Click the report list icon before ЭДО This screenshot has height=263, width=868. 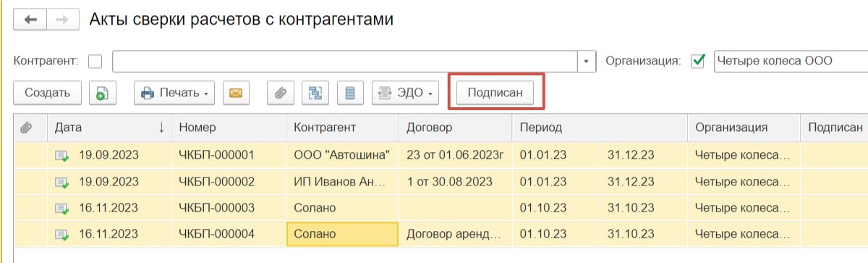(350, 93)
